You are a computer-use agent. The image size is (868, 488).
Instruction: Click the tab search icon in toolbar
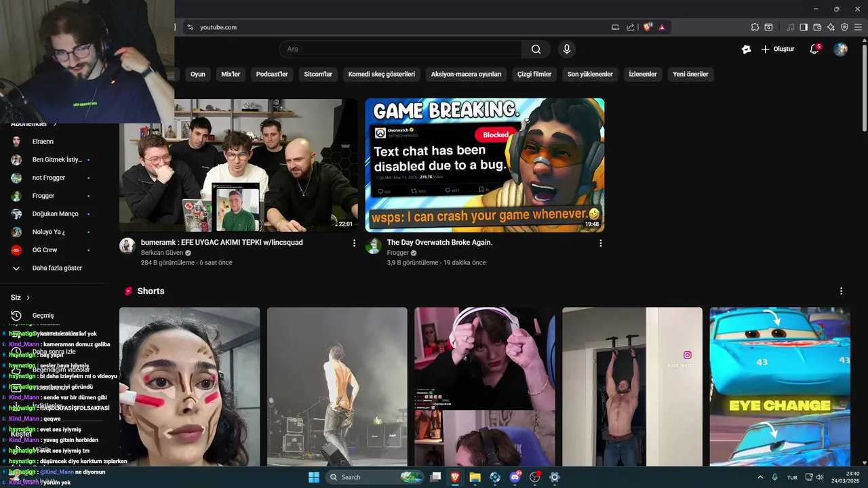coord(768,27)
